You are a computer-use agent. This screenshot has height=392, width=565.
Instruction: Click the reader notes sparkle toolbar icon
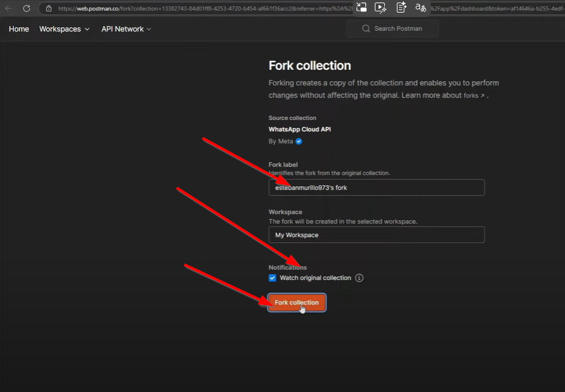[x=401, y=7]
